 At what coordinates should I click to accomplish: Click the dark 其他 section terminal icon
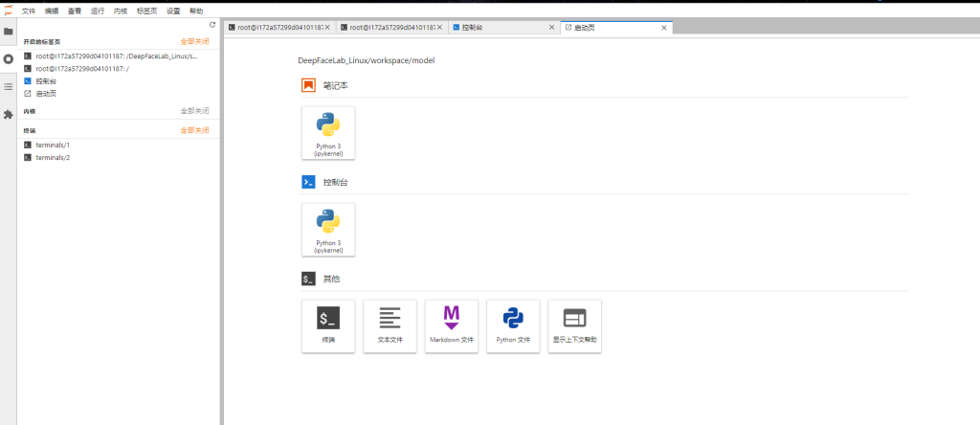click(308, 280)
